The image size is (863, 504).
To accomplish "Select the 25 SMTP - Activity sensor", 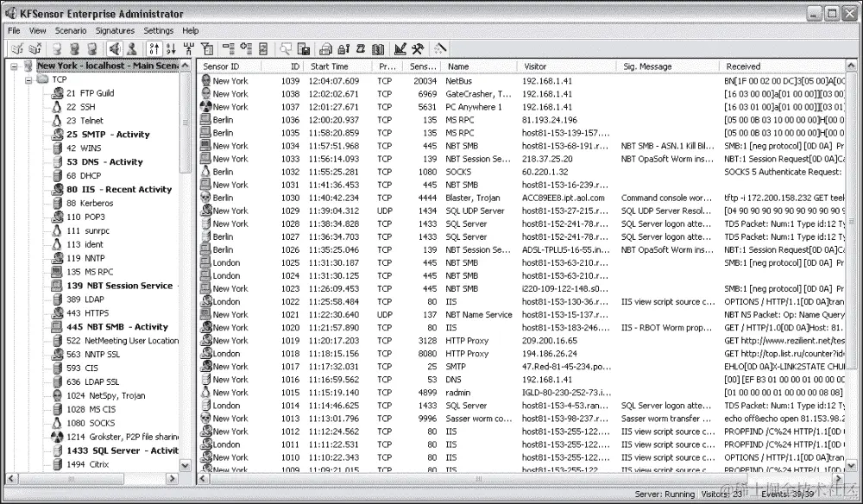I will (108, 135).
